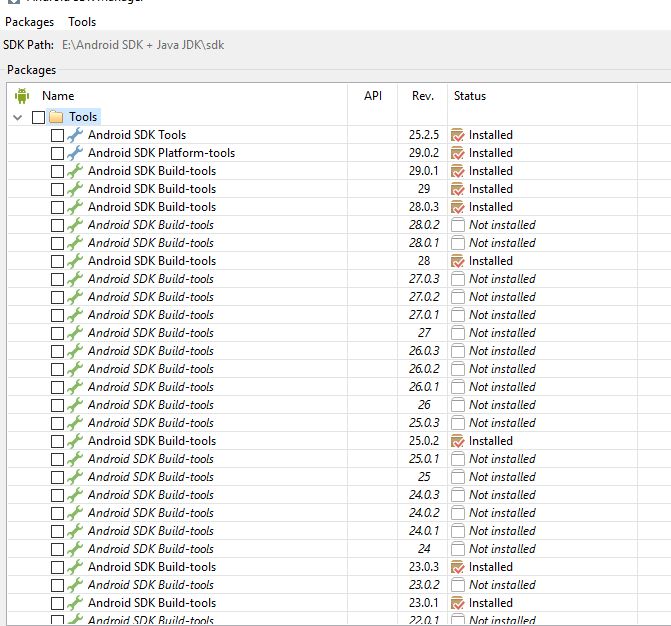Click installed status icon for Build-tools 23.0.1
Viewport: 671px width, 626px height.
pos(458,603)
